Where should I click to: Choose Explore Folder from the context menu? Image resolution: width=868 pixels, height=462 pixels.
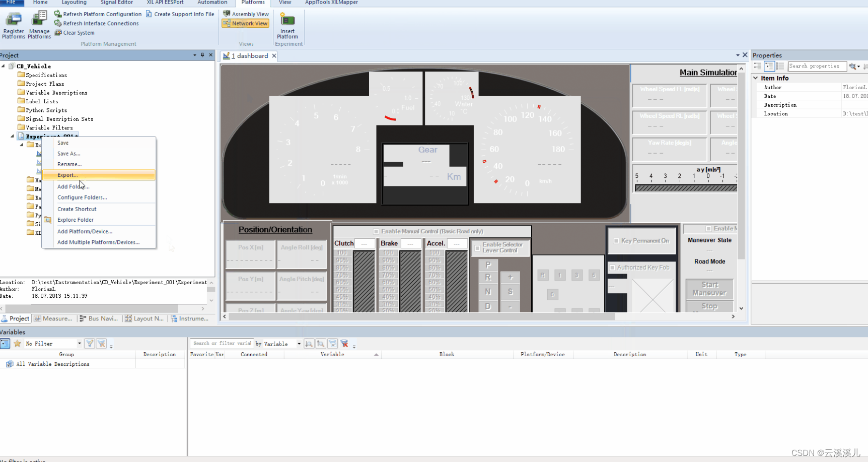point(99,220)
